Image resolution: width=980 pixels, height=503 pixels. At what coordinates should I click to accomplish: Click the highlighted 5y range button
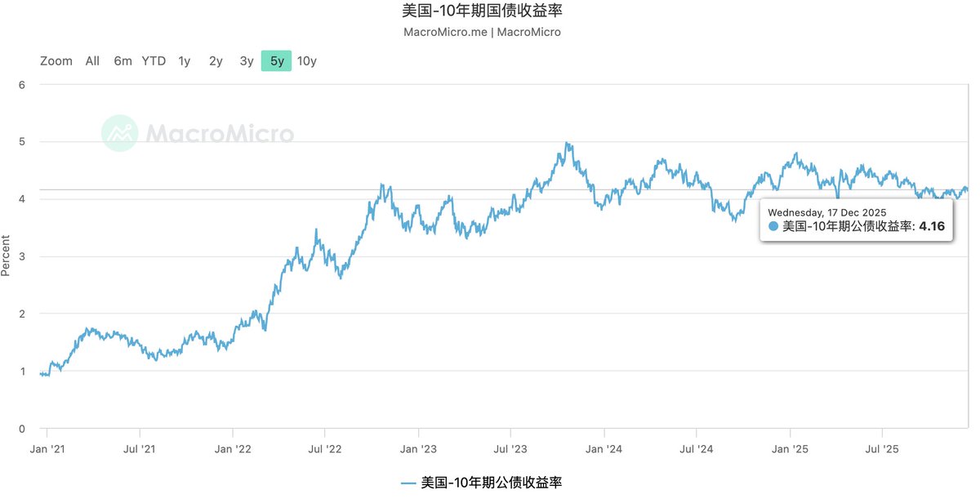pyautogui.click(x=276, y=60)
